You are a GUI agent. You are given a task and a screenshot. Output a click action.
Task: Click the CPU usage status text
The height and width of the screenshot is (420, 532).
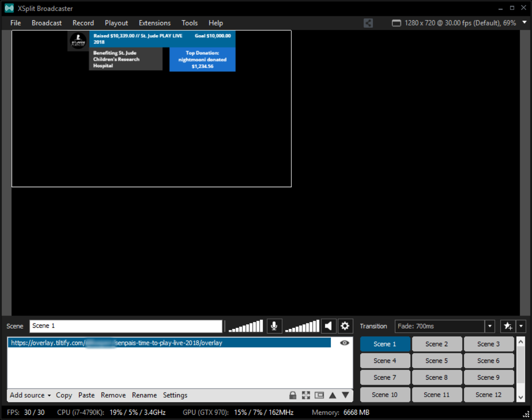tap(111, 413)
